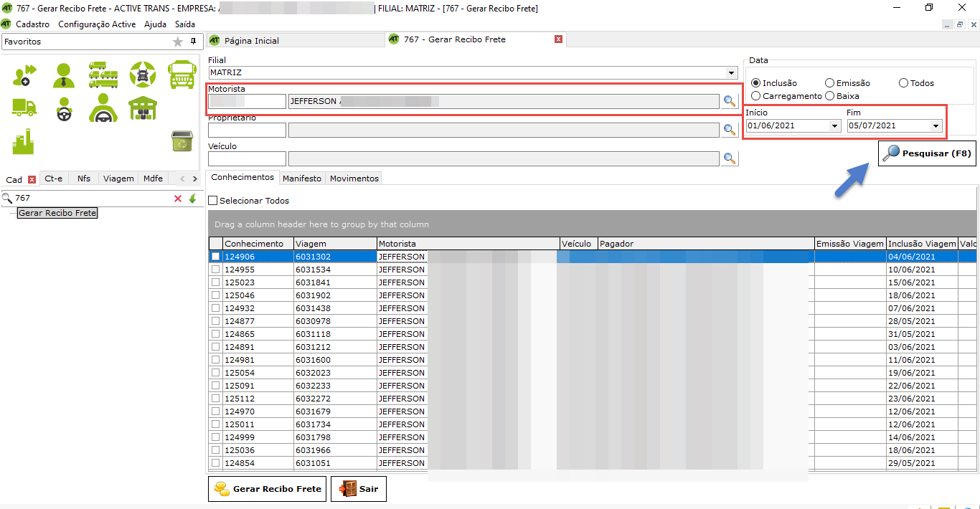Open the recycle bin icon in Favoritos
The image size is (980, 509).
182,141
